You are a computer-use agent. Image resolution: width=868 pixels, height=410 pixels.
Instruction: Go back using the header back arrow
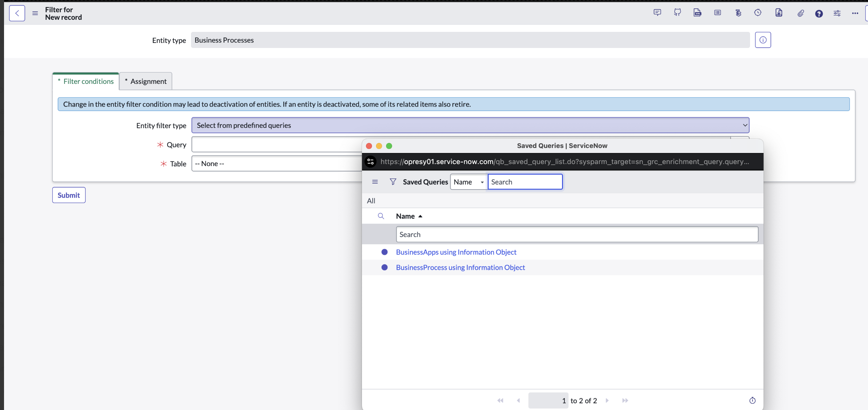click(17, 13)
